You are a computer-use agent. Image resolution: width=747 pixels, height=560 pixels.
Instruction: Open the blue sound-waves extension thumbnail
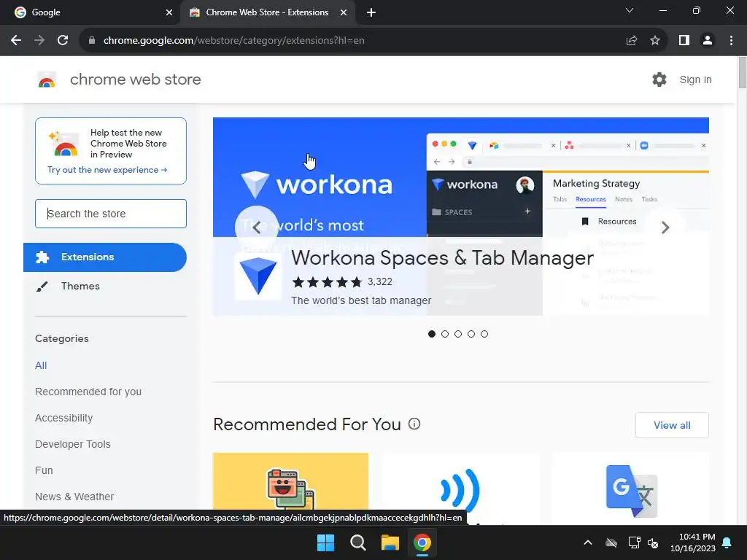[x=460, y=488]
